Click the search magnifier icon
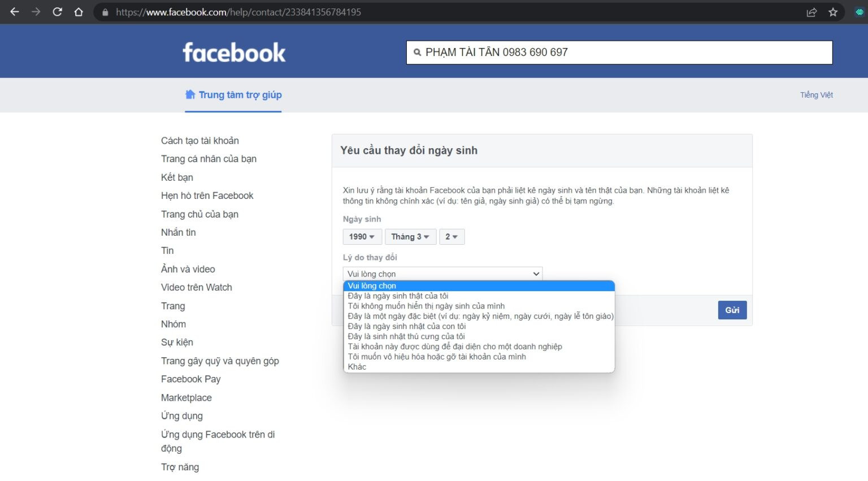Screen dimensions: 868x481 [417, 53]
